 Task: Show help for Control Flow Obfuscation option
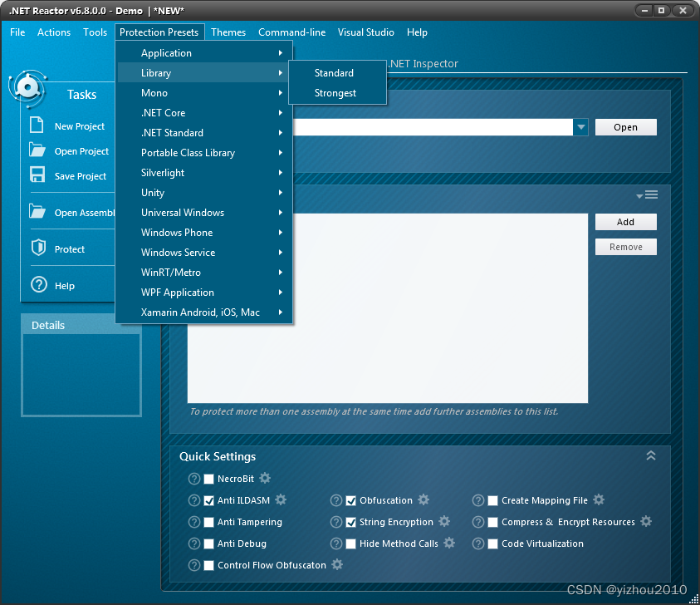pos(194,565)
